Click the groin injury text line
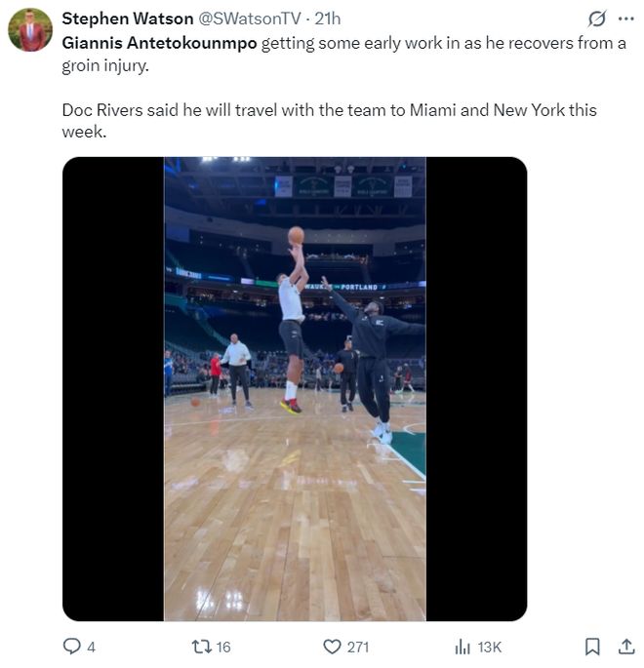Screen dimensions: 644x668 pyautogui.click(x=106, y=65)
